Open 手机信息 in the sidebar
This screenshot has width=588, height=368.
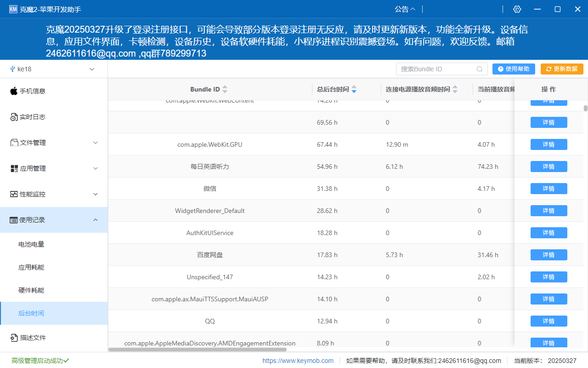[54, 91]
